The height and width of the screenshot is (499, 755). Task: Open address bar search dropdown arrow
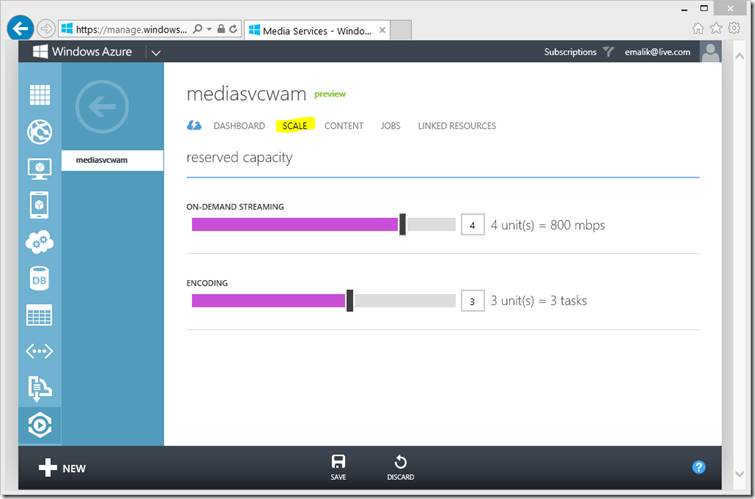[209, 29]
